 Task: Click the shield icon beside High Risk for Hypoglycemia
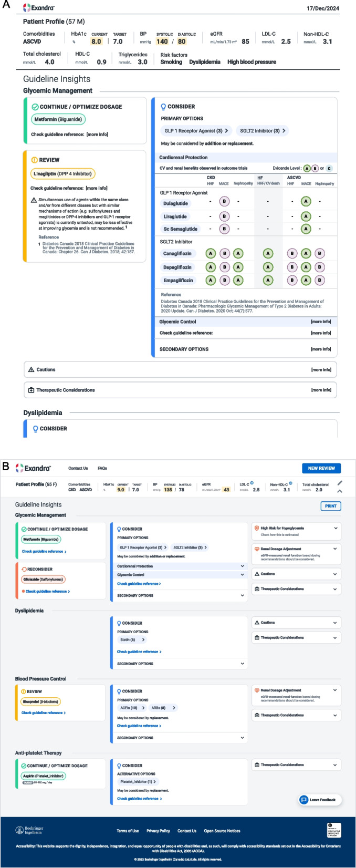pos(256,528)
